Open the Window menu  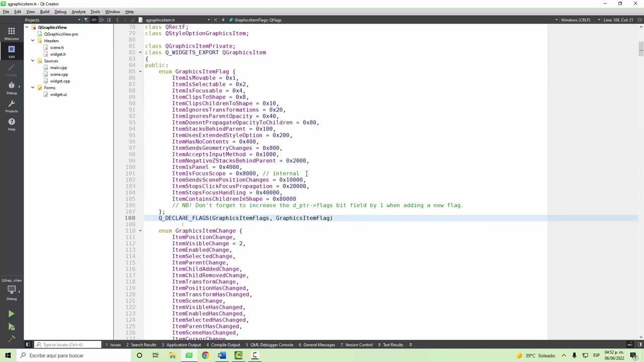(112, 12)
